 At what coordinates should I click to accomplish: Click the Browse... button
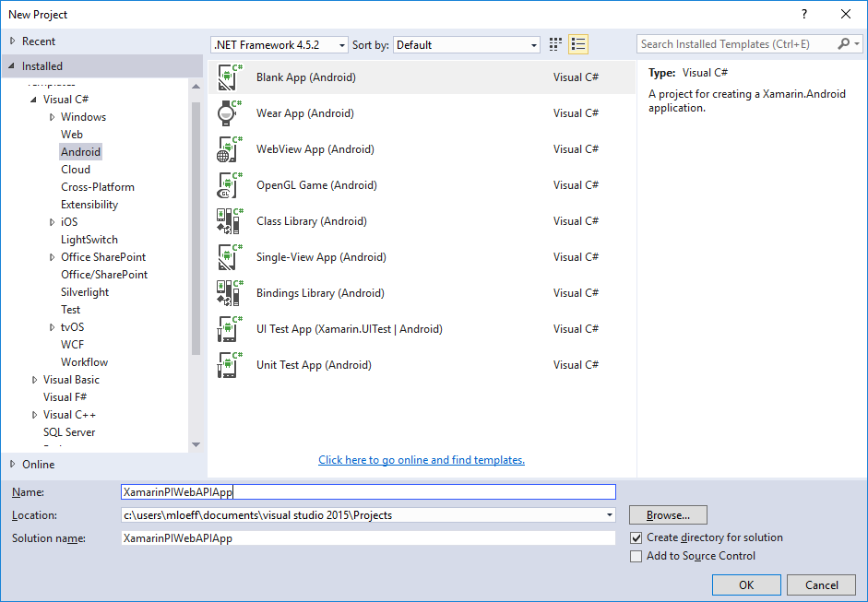point(668,515)
